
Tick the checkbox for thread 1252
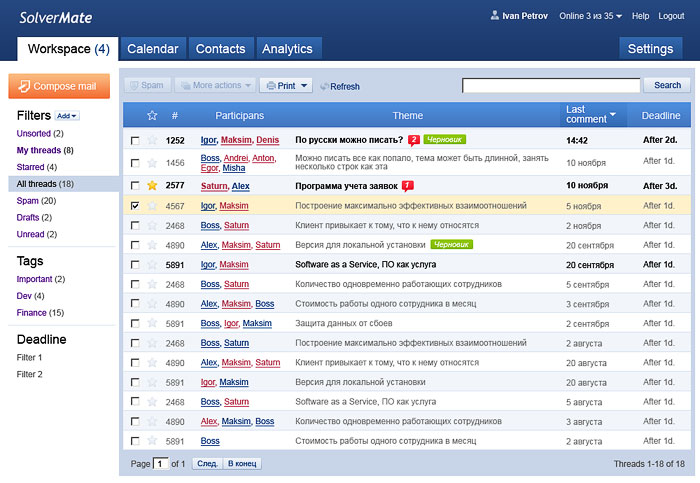[x=135, y=141]
